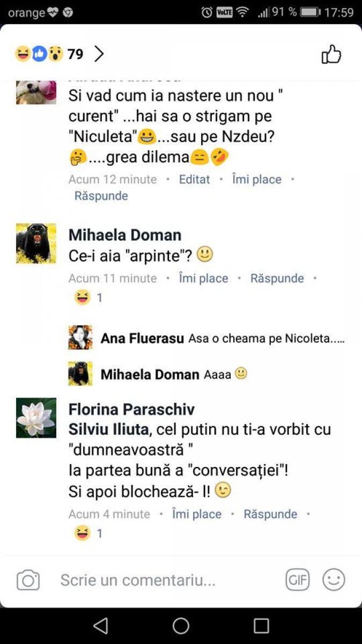Open the Silviu Iliuta mention link

109,429
